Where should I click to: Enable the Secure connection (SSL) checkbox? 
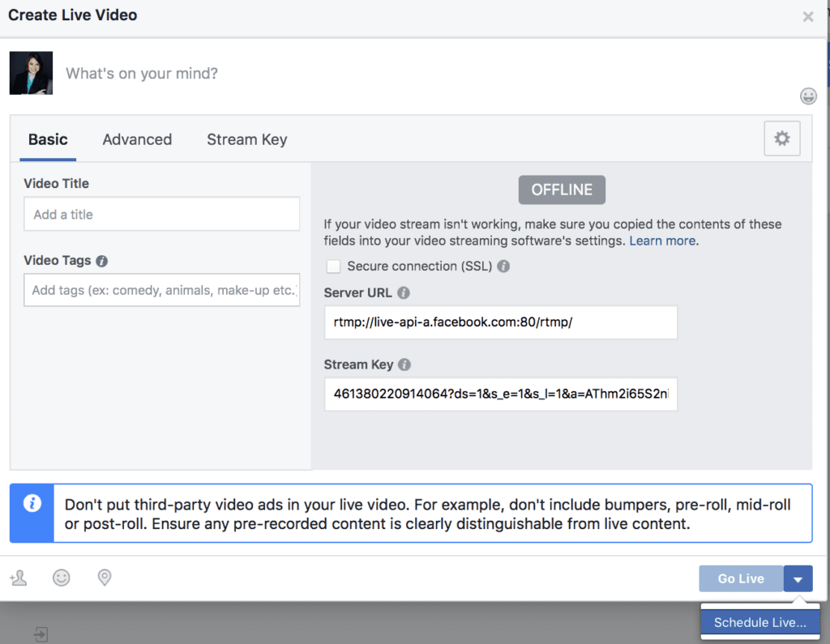[332, 266]
